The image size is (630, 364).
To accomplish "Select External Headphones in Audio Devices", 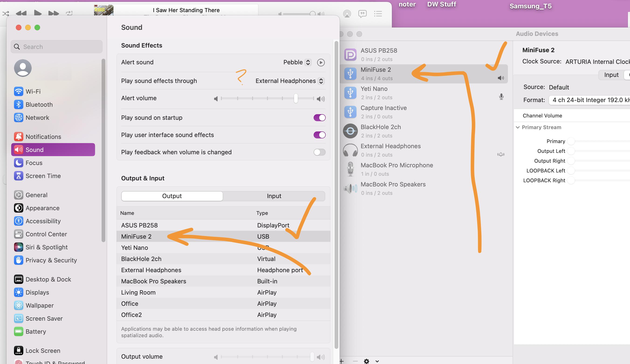I will pyautogui.click(x=424, y=150).
